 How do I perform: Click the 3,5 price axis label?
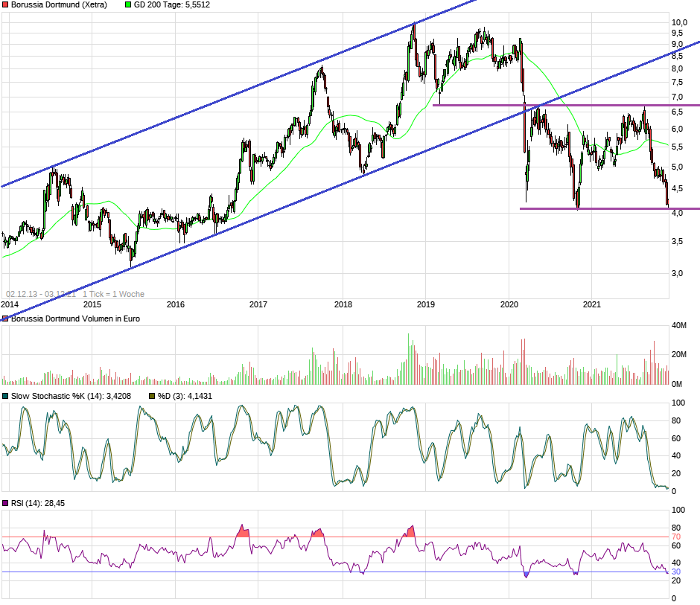[x=677, y=241]
